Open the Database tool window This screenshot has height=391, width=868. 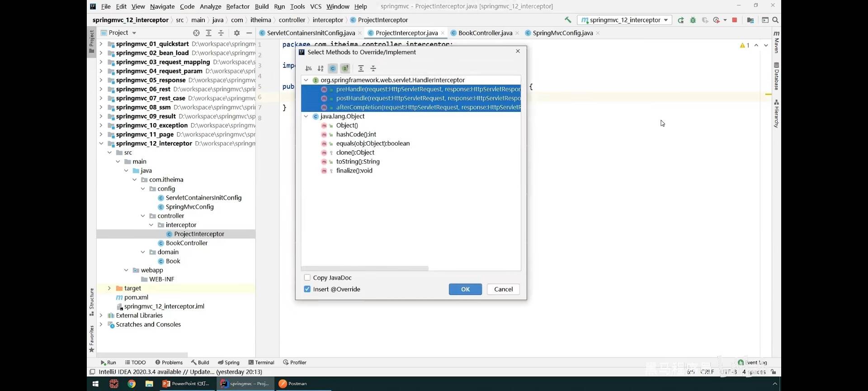coord(776,76)
